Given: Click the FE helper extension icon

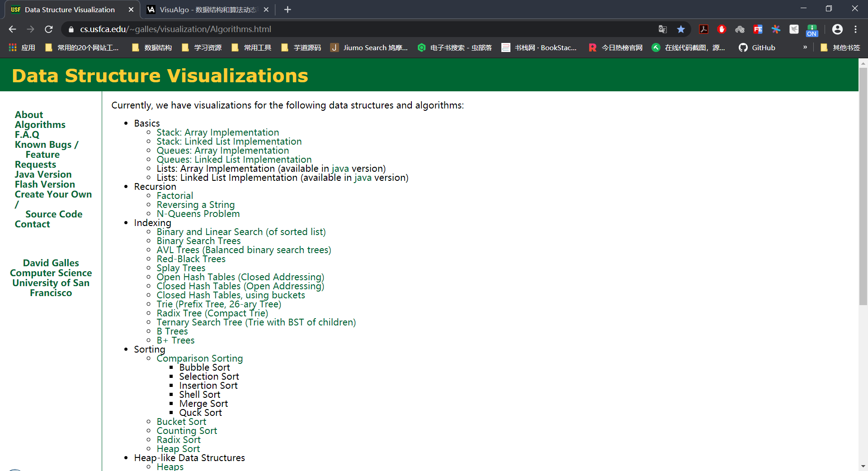Looking at the screenshot, I should tap(758, 29).
